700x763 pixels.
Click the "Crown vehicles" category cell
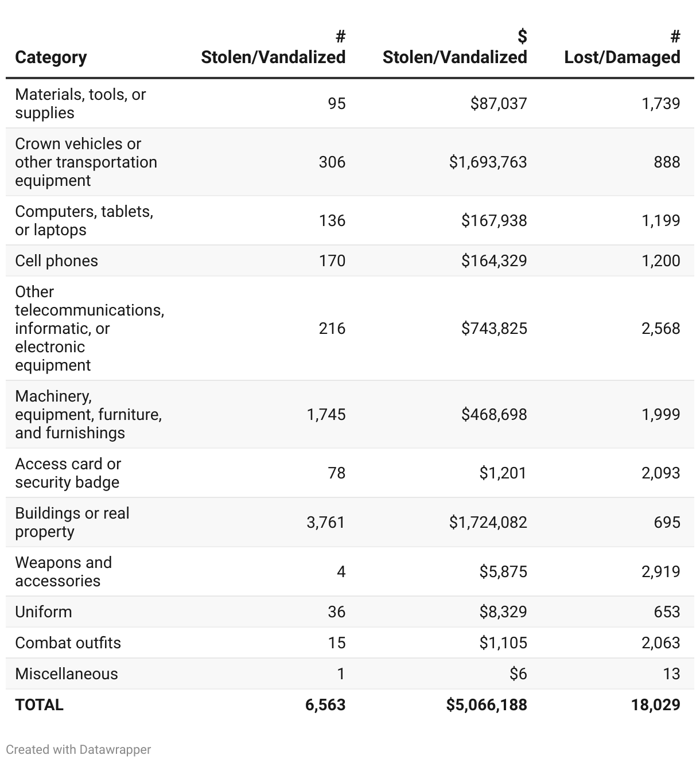[x=86, y=162]
